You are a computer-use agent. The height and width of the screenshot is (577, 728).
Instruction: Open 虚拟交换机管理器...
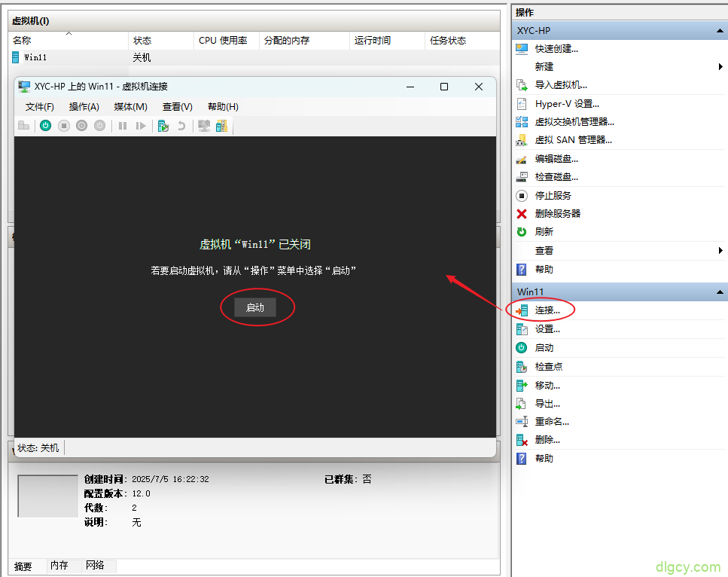pos(574,122)
